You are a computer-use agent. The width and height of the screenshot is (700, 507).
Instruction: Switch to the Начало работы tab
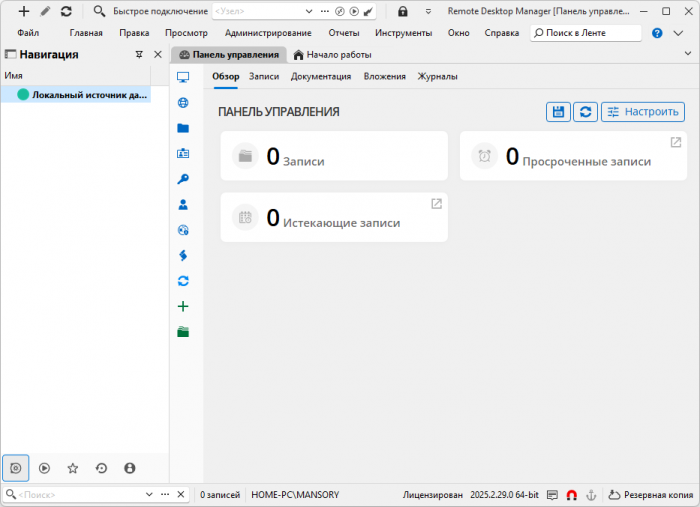pos(332,54)
